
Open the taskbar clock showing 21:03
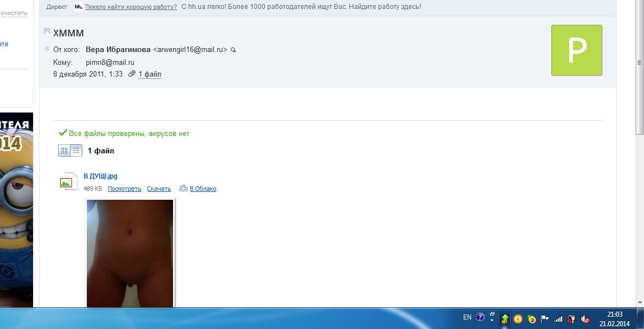click(x=614, y=319)
